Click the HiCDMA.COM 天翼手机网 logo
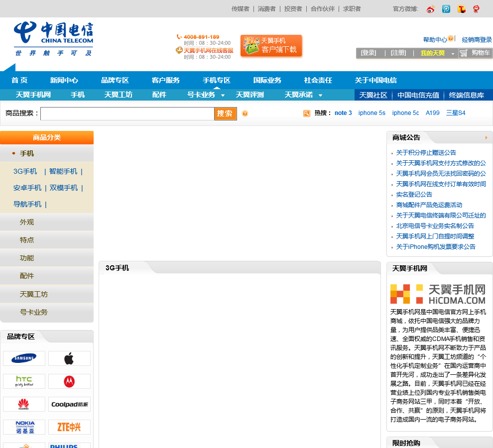Screen dimensions: 493x448 438,294
